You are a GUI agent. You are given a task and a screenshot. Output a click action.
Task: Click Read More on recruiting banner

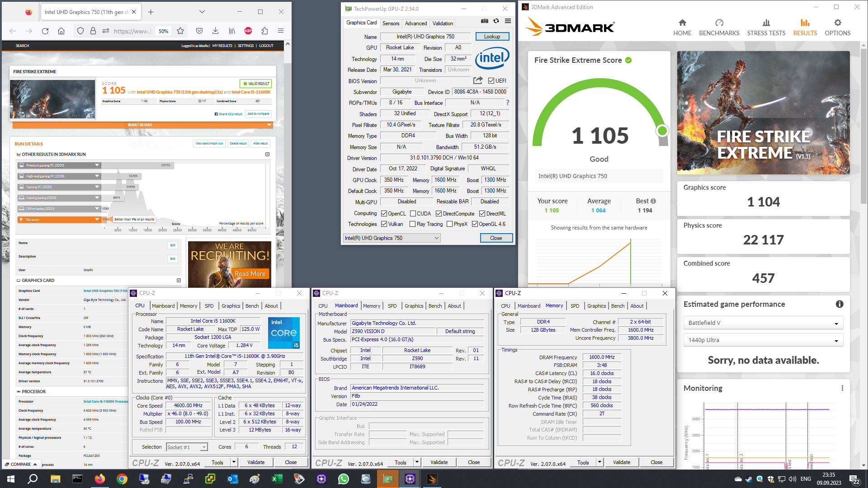pos(250,274)
